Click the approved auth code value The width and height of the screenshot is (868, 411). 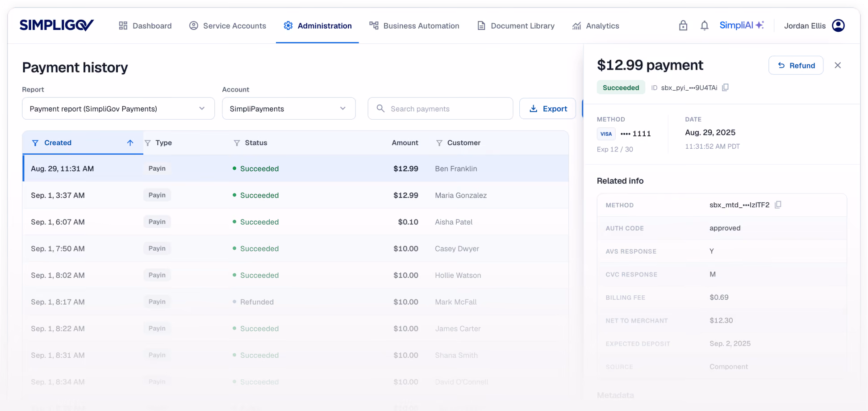click(x=725, y=228)
